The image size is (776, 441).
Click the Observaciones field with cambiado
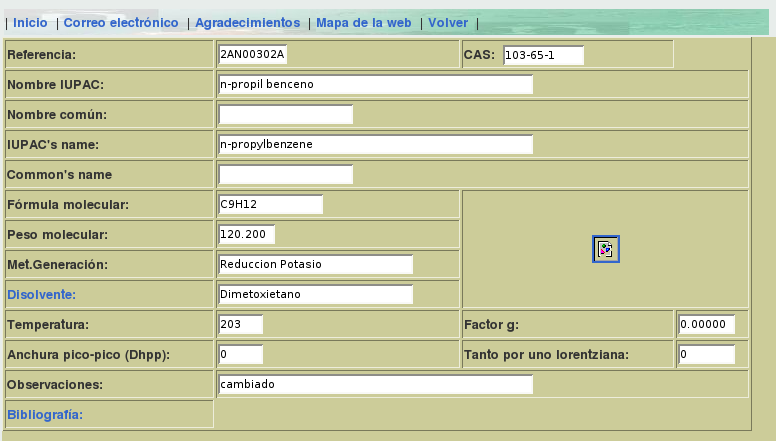click(x=375, y=384)
